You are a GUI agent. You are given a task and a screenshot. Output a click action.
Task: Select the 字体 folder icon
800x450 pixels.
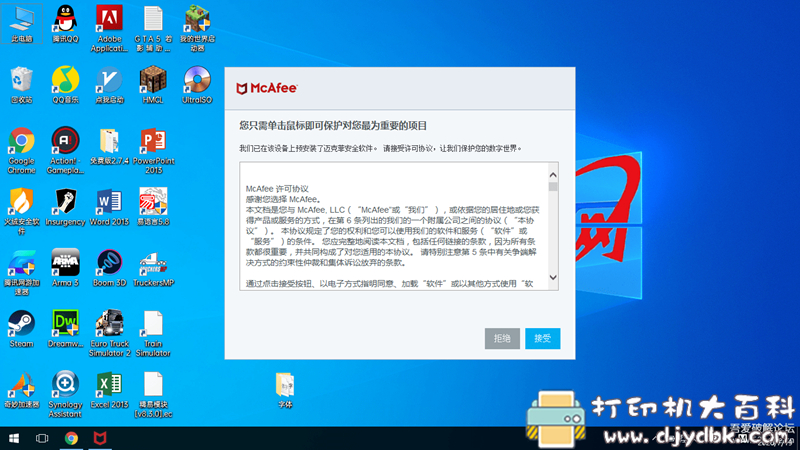[x=285, y=390]
